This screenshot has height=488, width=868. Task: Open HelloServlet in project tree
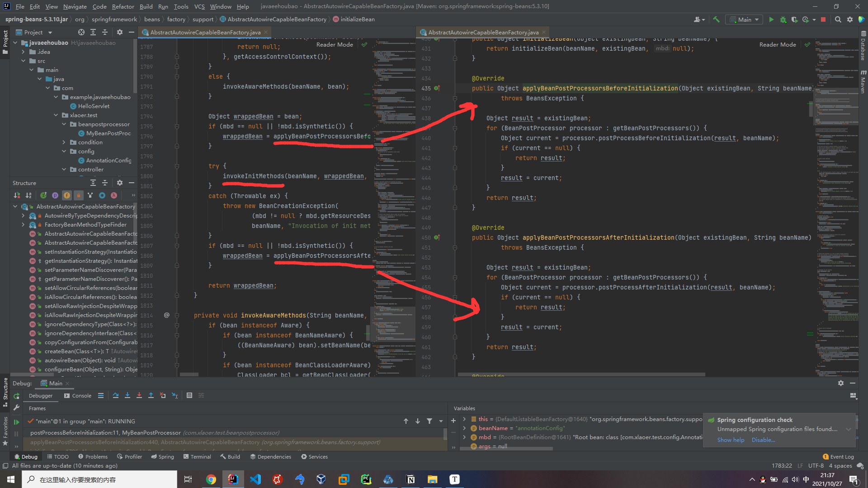pyautogui.click(x=90, y=106)
